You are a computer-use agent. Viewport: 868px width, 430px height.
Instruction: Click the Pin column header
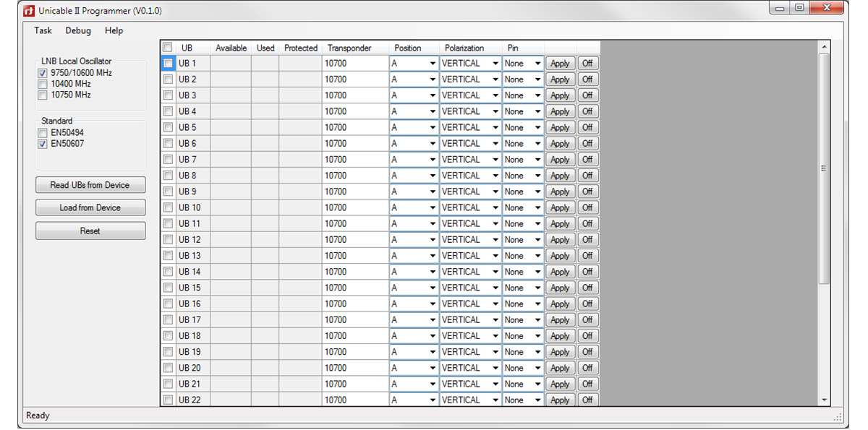pyautogui.click(x=523, y=48)
